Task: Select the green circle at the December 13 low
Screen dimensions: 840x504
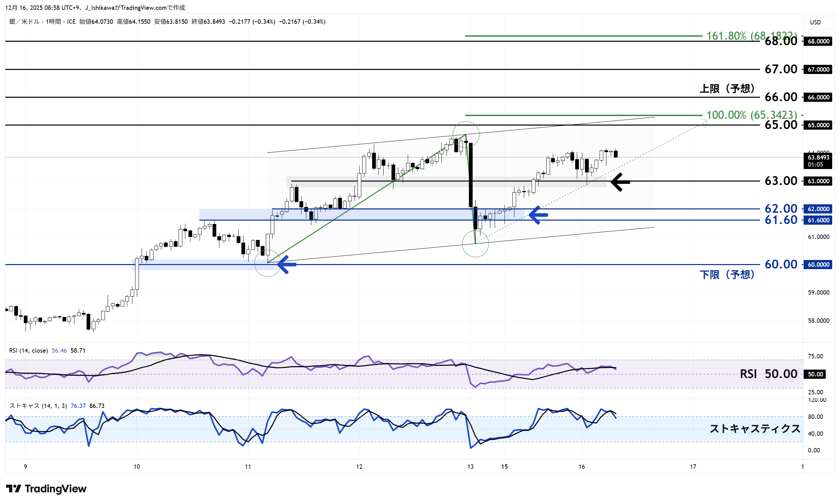Action: tap(475, 243)
